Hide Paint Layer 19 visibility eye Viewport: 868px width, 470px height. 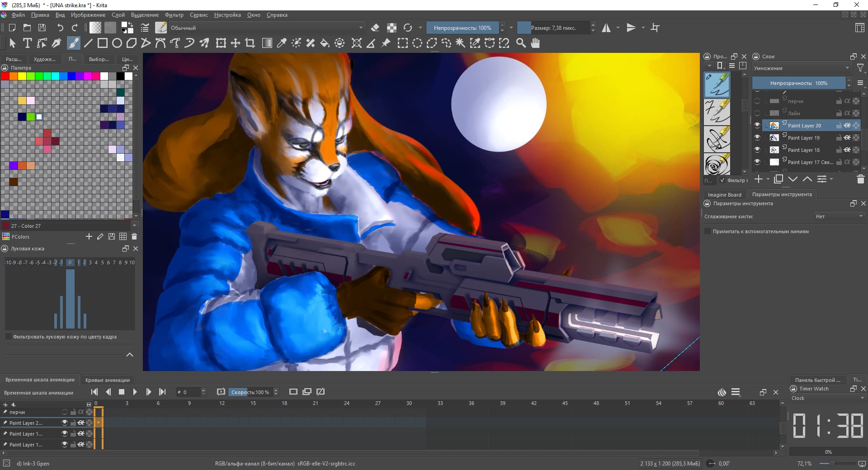tap(757, 137)
